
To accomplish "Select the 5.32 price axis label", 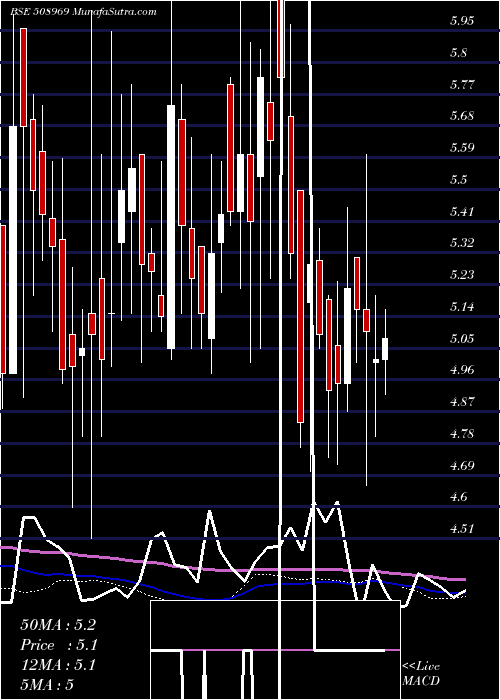I will tap(462, 243).
